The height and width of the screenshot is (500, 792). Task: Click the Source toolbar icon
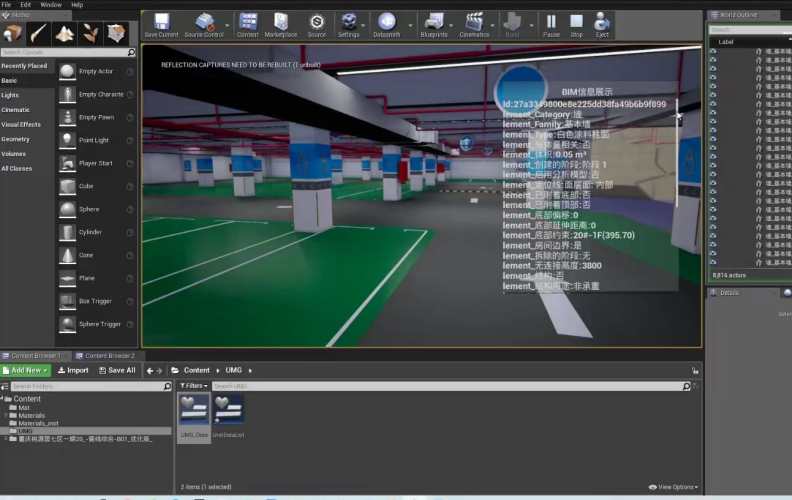pos(317,25)
